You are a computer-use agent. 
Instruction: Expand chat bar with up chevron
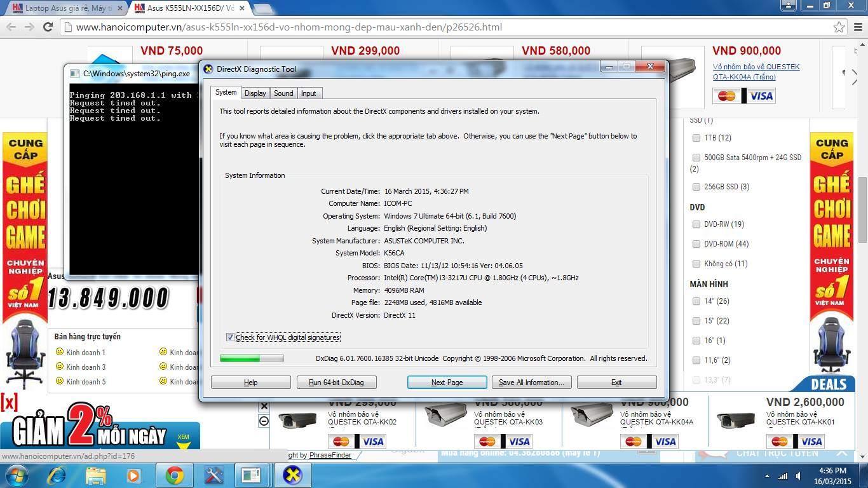841,454
